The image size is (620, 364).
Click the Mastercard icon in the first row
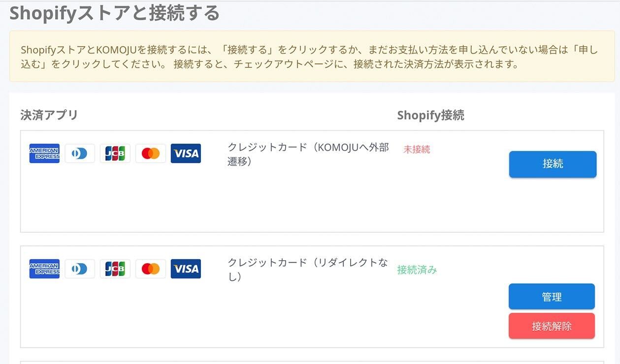(x=151, y=153)
